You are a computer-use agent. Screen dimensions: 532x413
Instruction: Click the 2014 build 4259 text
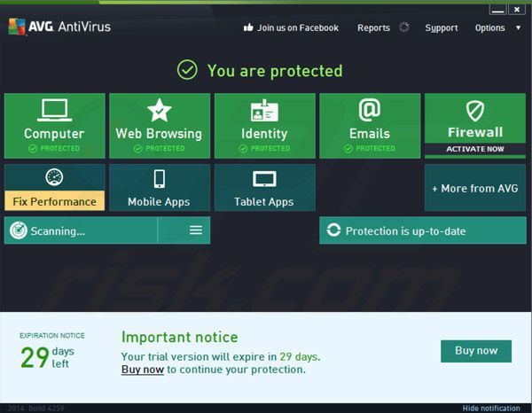(35, 409)
